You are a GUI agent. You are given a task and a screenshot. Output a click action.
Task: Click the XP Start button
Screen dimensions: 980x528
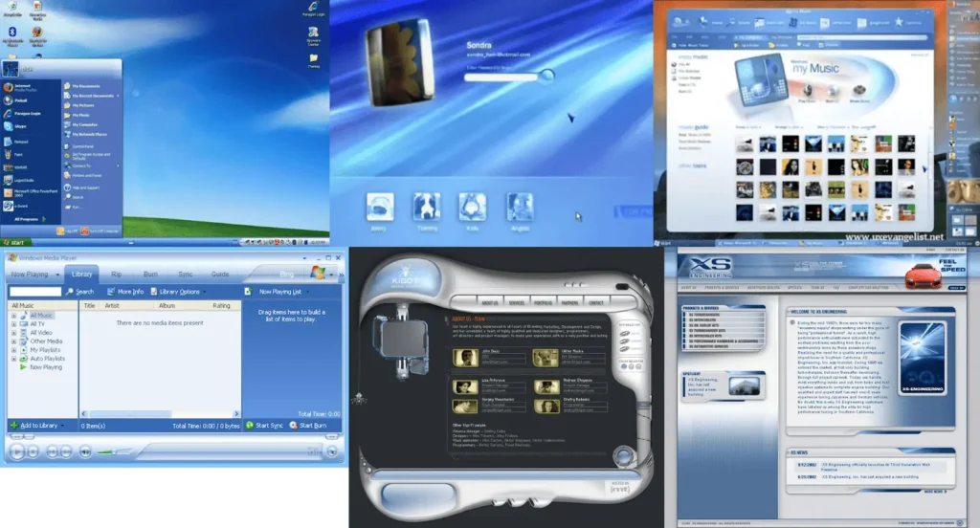[x=15, y=242]
